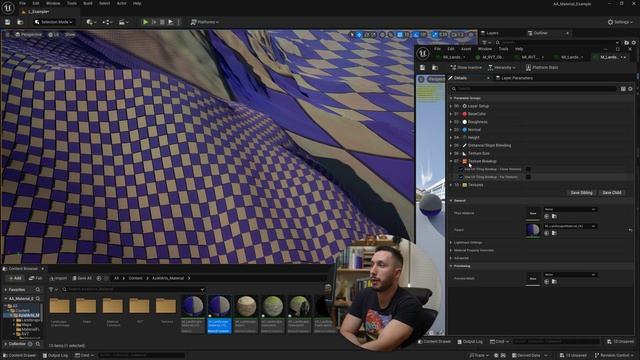The width and height of the screenshot is (640, 360).
Task: Switch to the Outliner tab
Action: click(x=540, y=33)
